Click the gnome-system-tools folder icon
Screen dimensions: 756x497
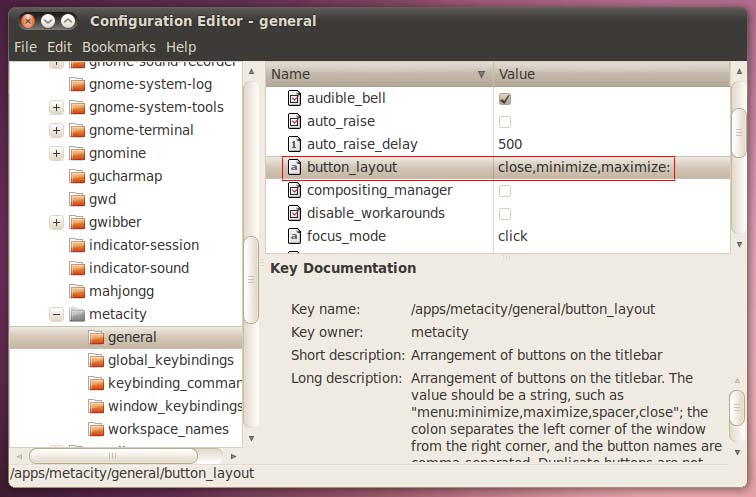tap(77, 107)
